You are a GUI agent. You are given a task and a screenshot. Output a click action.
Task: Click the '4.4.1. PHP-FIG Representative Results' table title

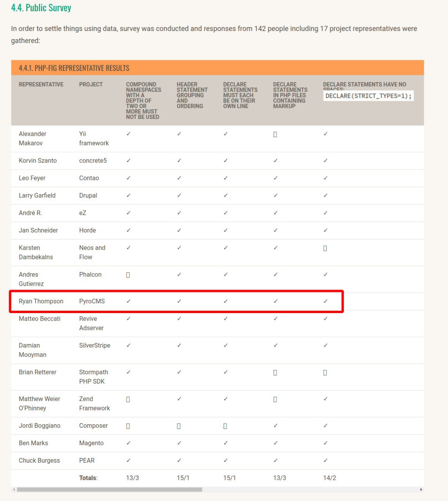(x=74, y=68)
